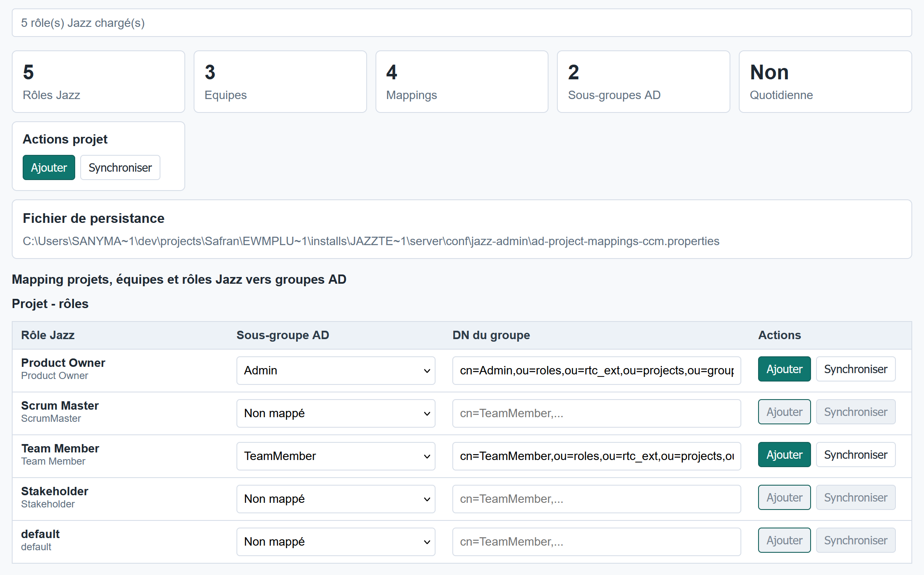Click the '2 Sous-groupes AD' stat card
Viewport: 924px width, 575px height.
coord(643,82)
